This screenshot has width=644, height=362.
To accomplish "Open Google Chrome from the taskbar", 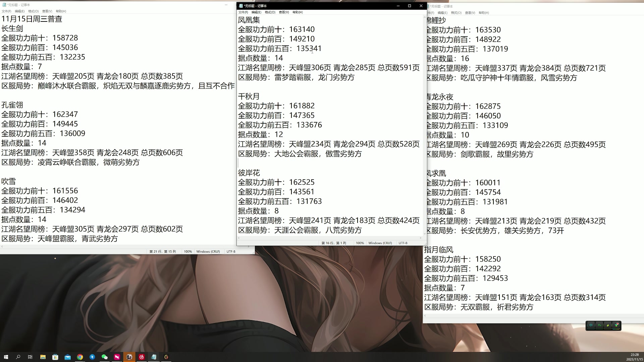I will coord(80,357).
